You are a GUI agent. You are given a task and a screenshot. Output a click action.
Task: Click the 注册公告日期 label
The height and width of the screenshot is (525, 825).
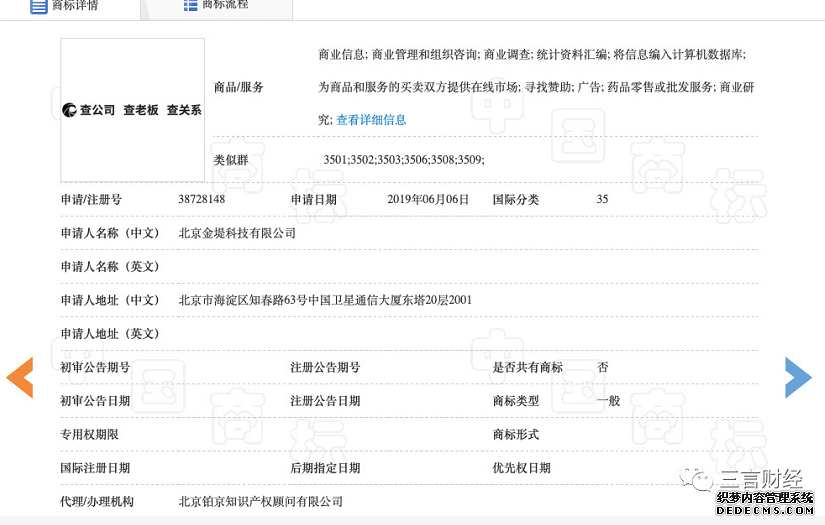(x=325, y=401)
